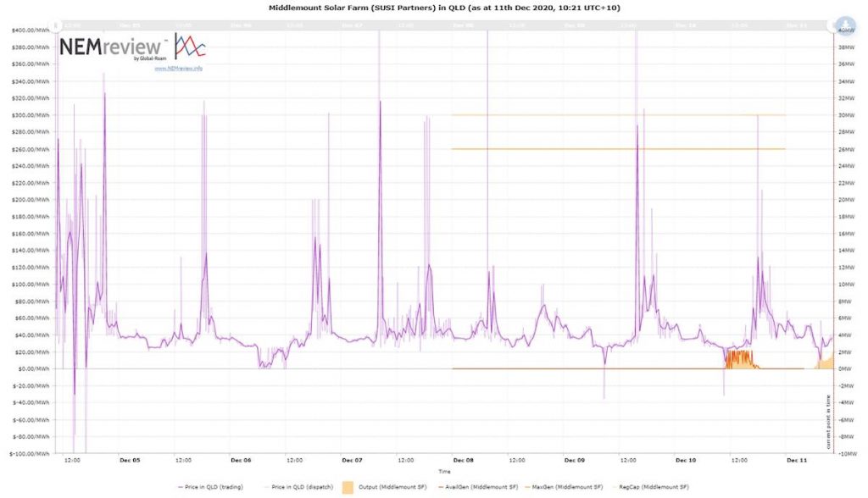Expand the Dec 08 date section on timeline

[462, 25]
